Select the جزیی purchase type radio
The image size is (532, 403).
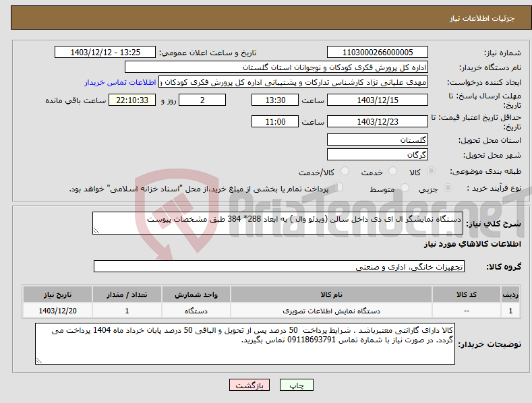pyautogui.click(x=448, y=187)
